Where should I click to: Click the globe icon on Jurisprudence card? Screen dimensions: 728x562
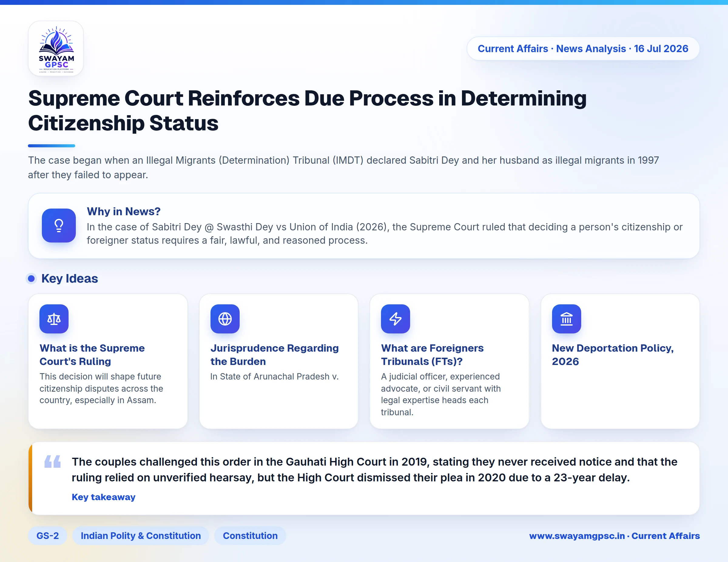[225, 319]
